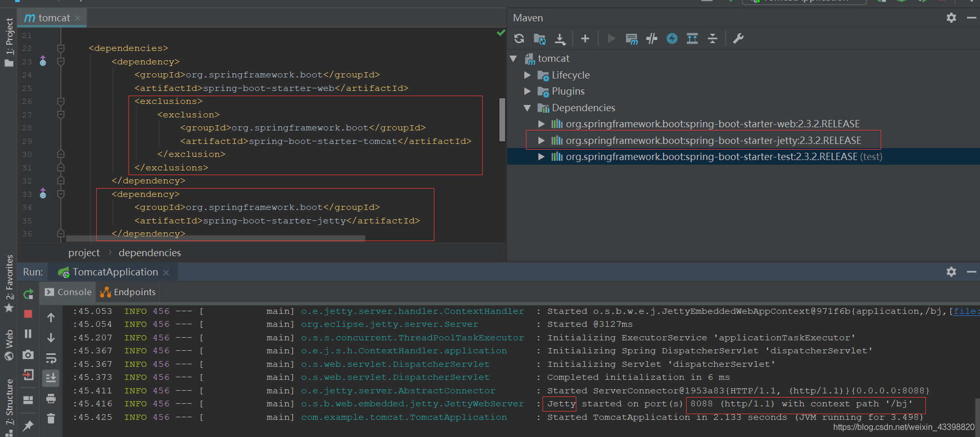Hide the Maven tool window
Viewport: 980px width, 437px height.
click(971, 18)
